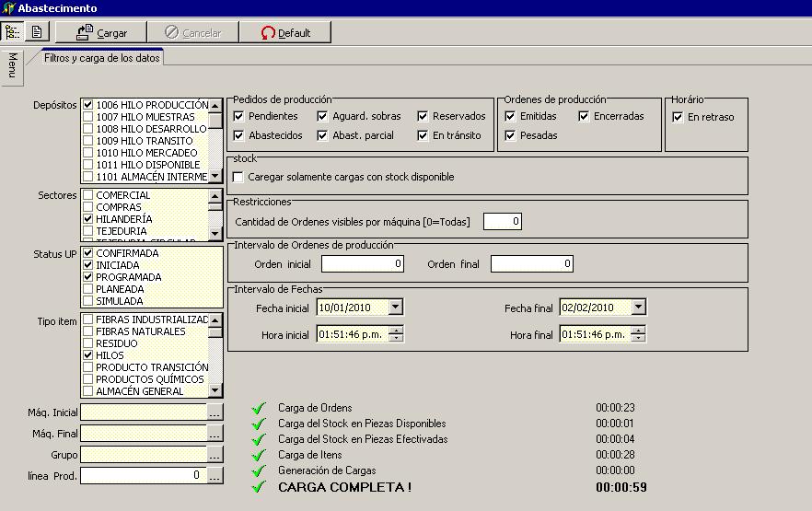812x511 pixels.
Task: Click browse button next to Máq. Final
Action: pos(215,433)
